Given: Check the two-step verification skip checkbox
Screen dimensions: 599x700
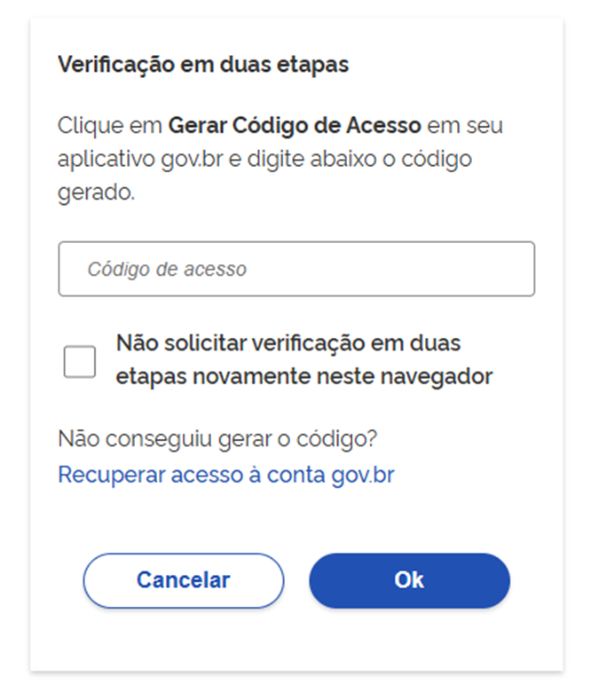Looking at the screenshot, I should pos(80,361).
